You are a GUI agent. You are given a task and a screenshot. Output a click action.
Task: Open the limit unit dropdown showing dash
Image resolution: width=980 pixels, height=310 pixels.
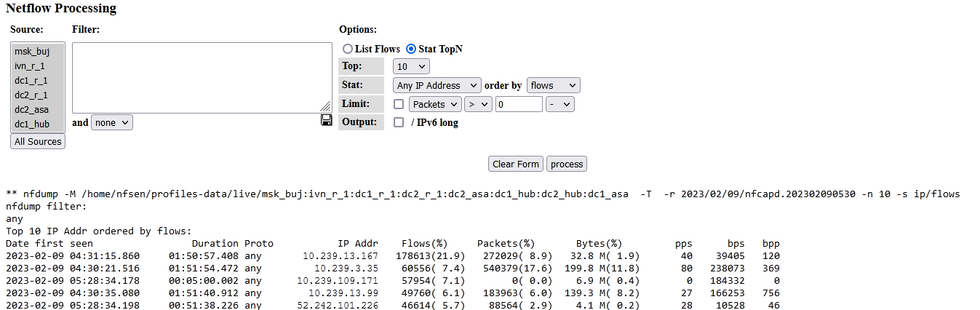coord(560,104)
